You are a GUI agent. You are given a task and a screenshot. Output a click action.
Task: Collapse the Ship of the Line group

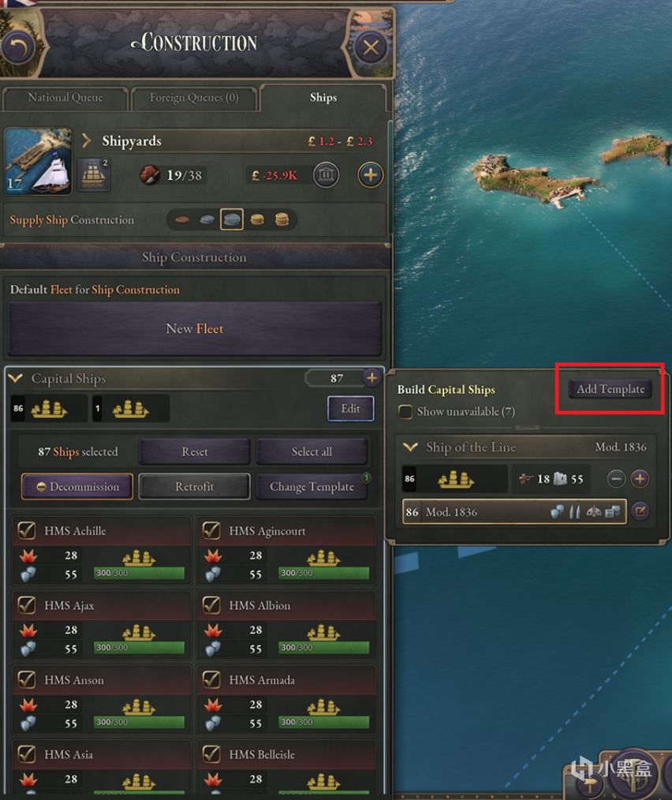point(410,447)
